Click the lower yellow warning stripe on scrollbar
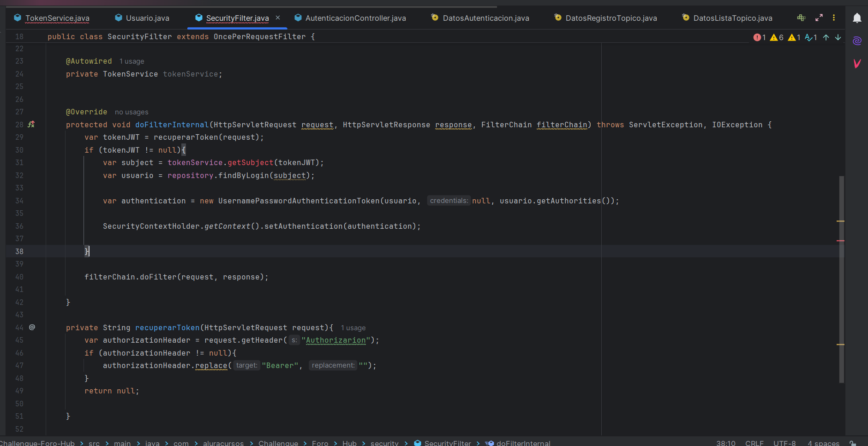Screen dimensions: 868x446 (840, 345)
